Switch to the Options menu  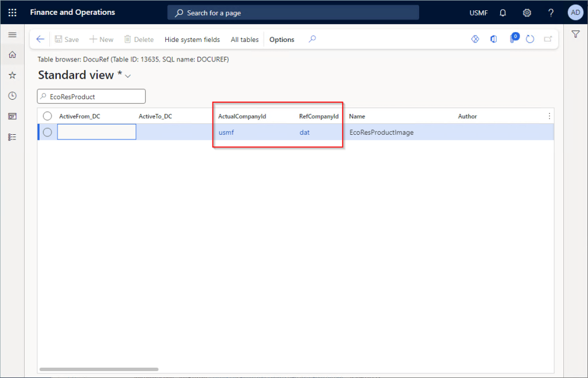pos(281,39)
